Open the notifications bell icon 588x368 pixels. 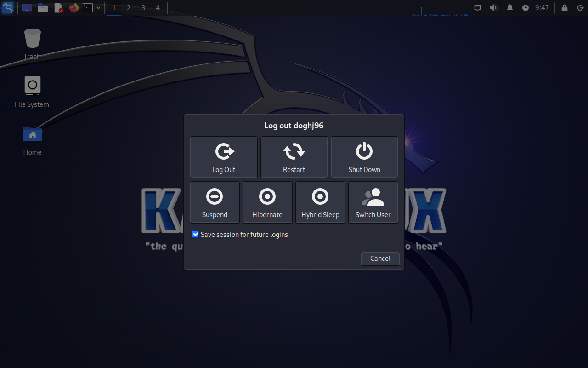tap(510, 8)
